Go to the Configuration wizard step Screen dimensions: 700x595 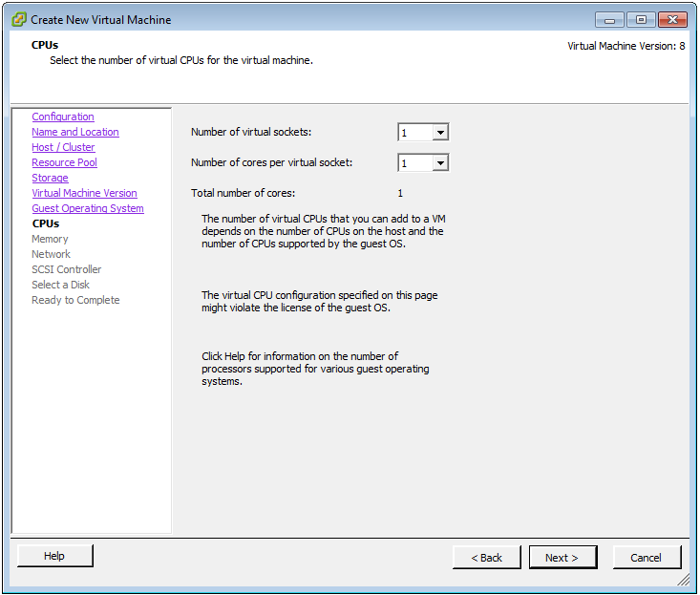coord(63,117)
